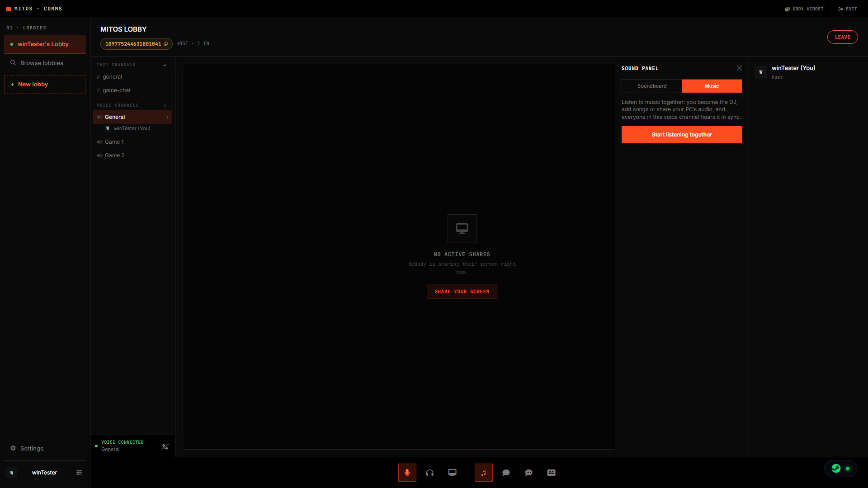Toggle the music note sound panel button
This screenshot has height=488, width=868.
483,473
